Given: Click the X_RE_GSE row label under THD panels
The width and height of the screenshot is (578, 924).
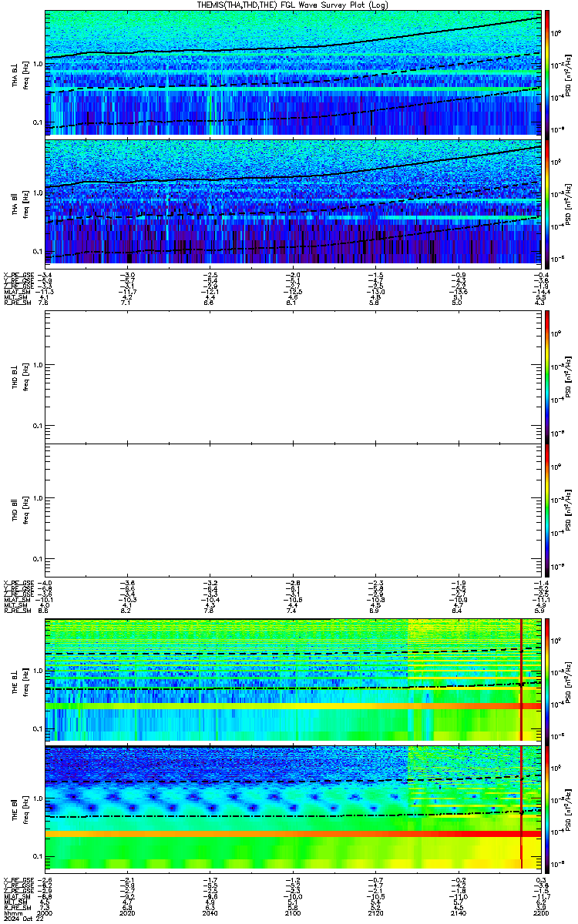Looking at the screenshot, I should 18,583.
